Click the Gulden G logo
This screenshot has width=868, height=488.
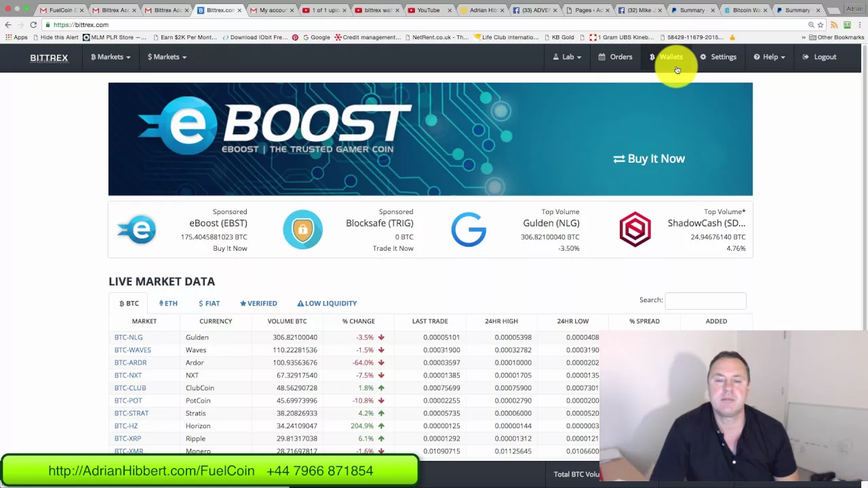469,230
